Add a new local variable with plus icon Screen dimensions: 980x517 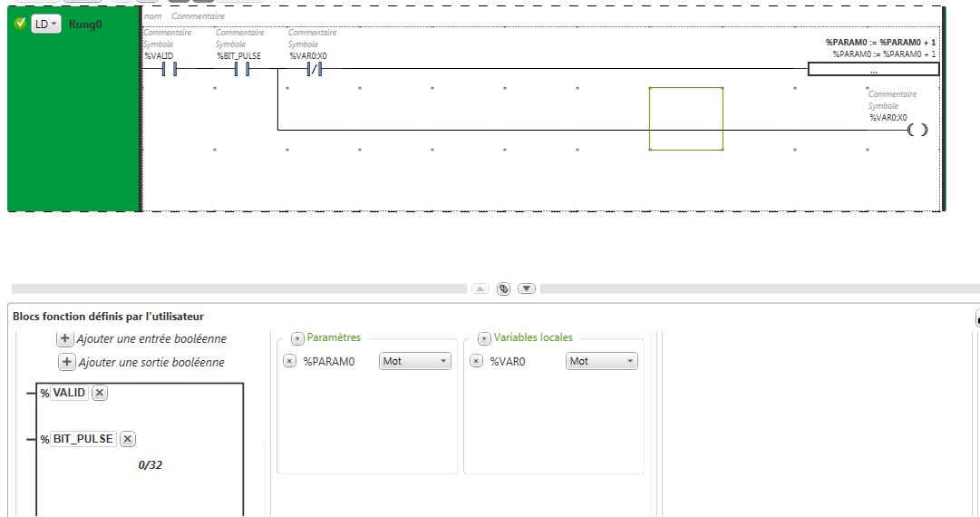(x=484, y=338)
